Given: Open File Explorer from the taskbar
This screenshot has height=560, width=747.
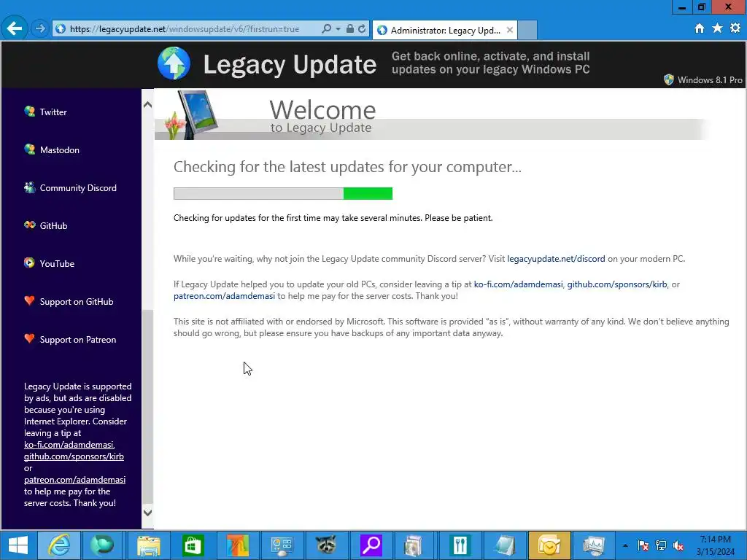Looking at the screenshot, I should point(149,545).
